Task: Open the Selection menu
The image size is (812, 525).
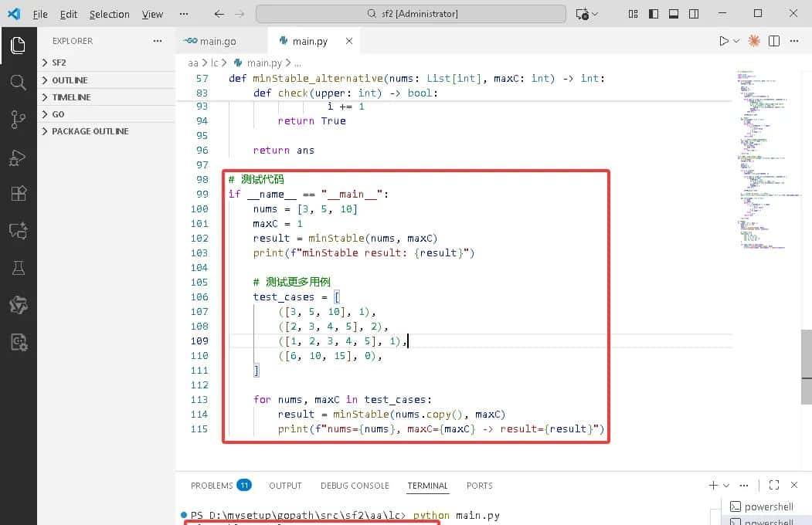Action: coord(109,14)
